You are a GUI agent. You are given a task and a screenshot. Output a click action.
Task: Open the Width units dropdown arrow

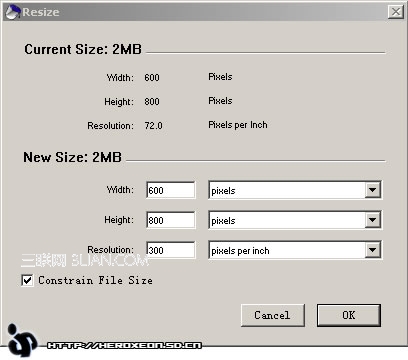(x=372, y=190)
